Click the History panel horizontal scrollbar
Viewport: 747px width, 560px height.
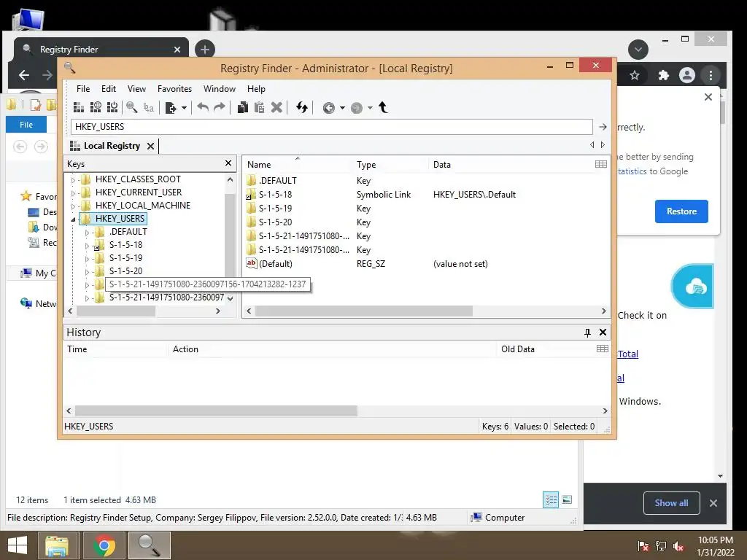(216, 411)
